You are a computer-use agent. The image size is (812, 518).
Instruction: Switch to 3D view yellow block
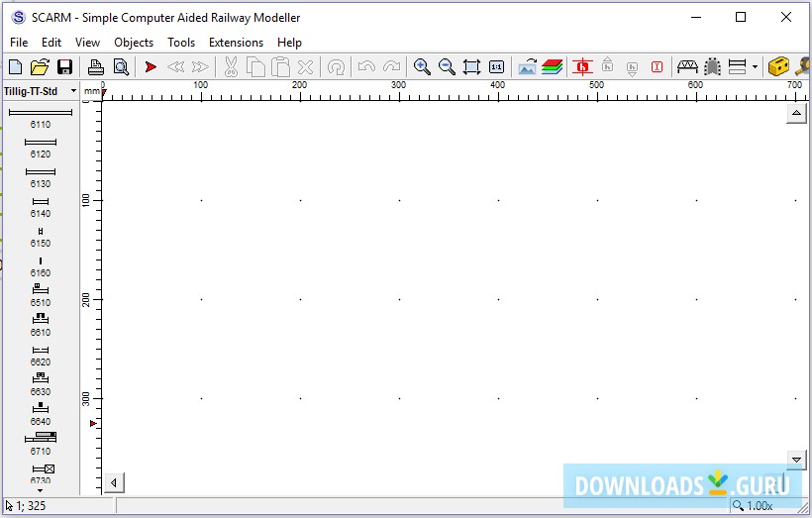pyautogui.click(x=778, y=66)
